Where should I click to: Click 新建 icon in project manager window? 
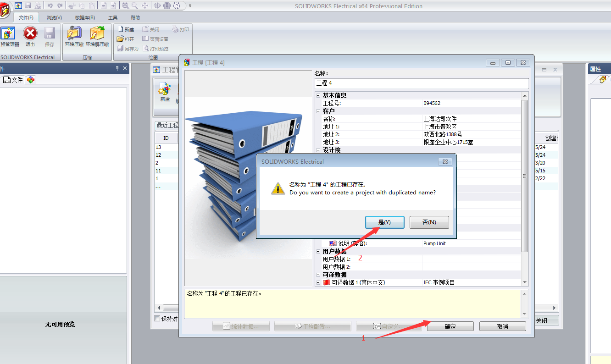165,93
